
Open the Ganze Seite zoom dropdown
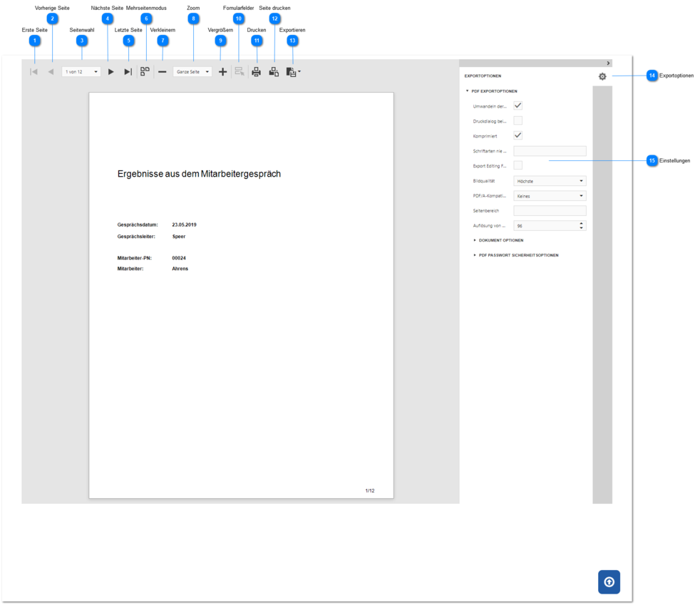pos(192,72)
